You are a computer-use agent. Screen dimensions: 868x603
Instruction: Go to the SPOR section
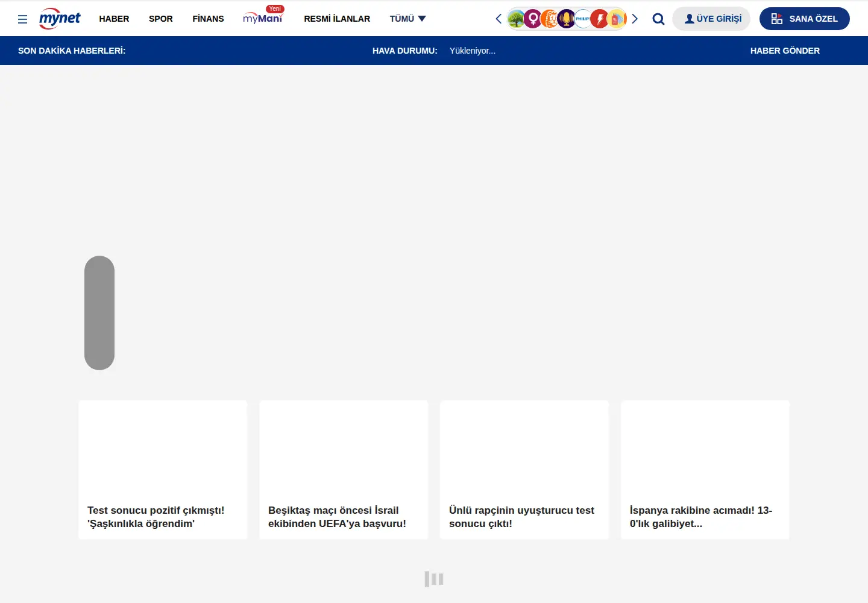(x=161, y=19)
